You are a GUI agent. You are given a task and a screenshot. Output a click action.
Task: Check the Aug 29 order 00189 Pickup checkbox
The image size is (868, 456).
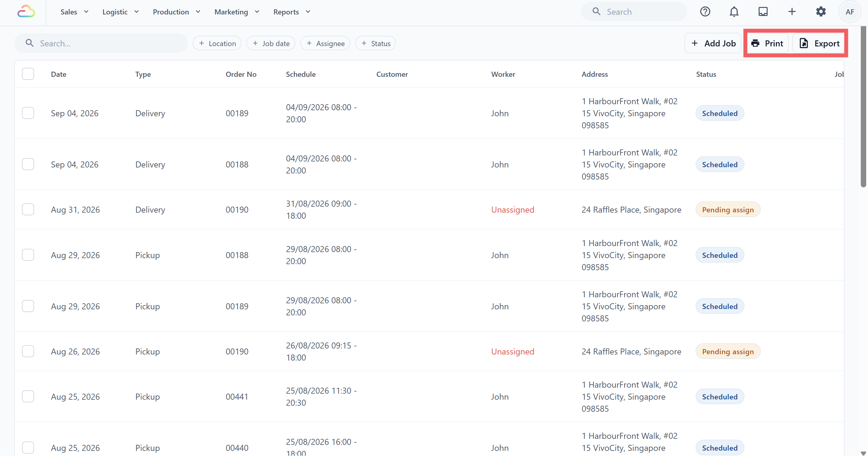(x=28, y=306)
